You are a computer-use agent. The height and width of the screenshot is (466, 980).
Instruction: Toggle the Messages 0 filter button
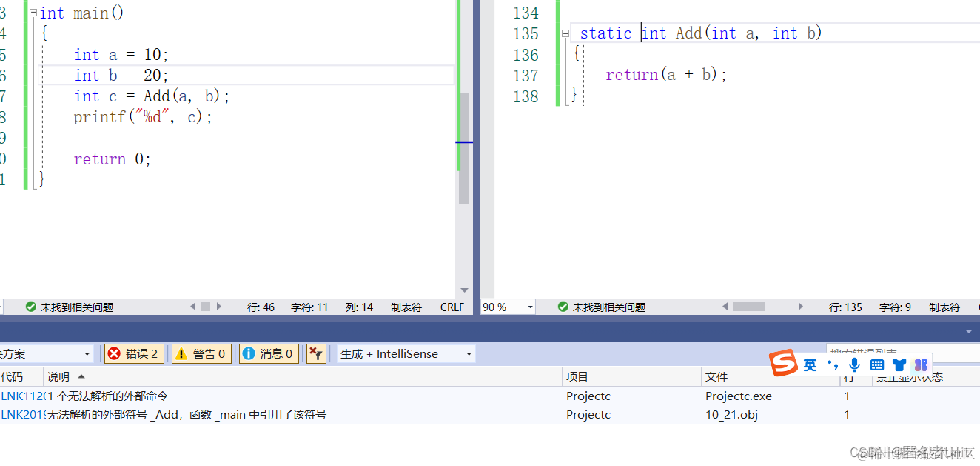pos(269,353)
